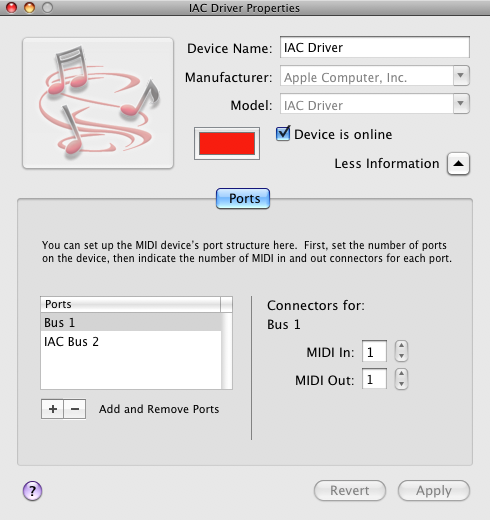This screenshot has width=490, height=520.
Task: Open the Manufacturer dropdown arrow
Action: click(x=461, y=76)
